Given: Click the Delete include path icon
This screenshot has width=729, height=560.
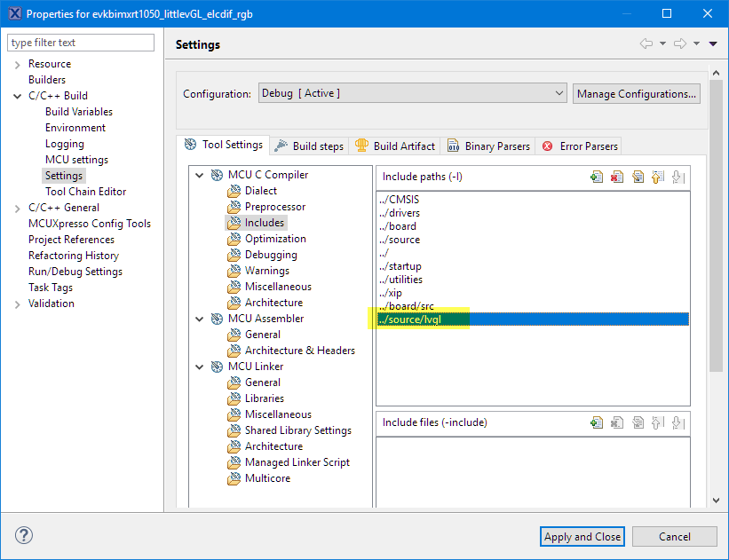Looking at the screenshot, I should [617, 177].
